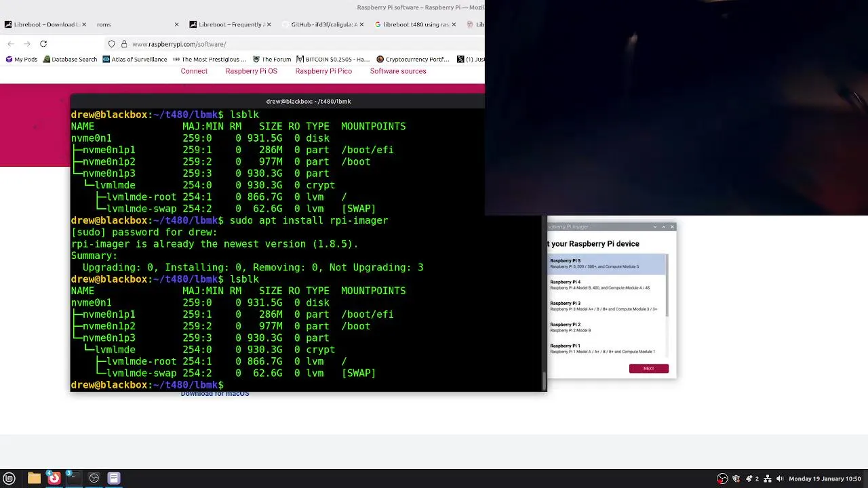Open Cryptocurrency Portfolio bookmark

pos(413,60)
